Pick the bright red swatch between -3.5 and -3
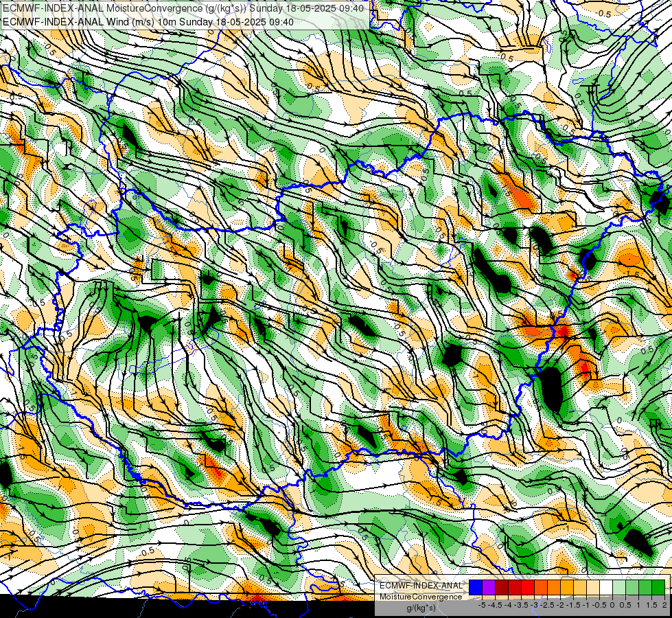The image size is (672, 618). pyautogui.click(x=528, y=587)
